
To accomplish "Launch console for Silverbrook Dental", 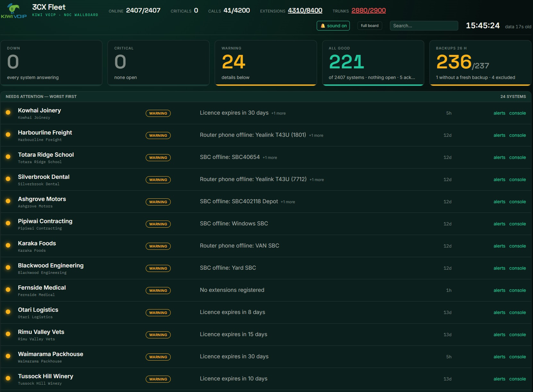I will point(518,179).
